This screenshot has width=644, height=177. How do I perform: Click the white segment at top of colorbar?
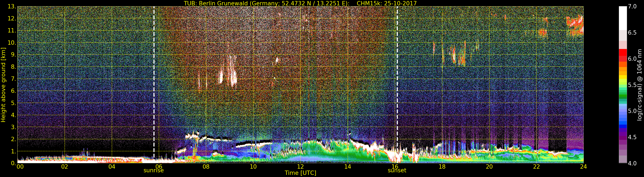tap(623, 18)
